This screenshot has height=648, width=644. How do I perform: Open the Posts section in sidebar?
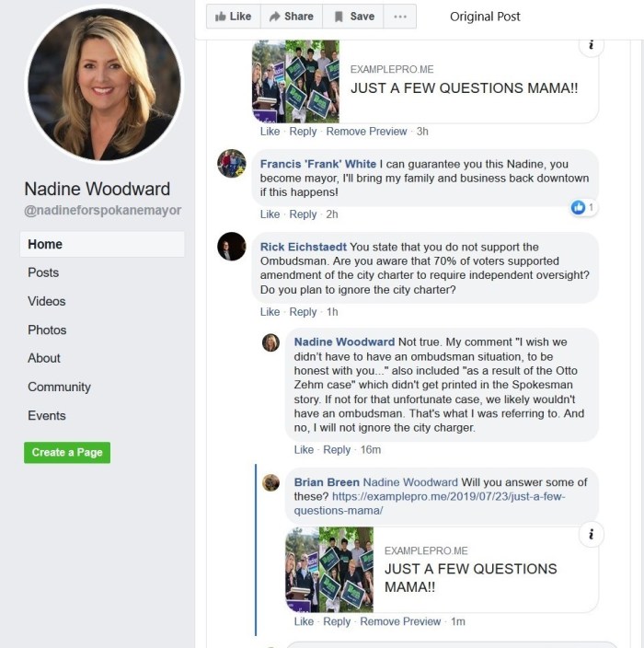[43, 272]
